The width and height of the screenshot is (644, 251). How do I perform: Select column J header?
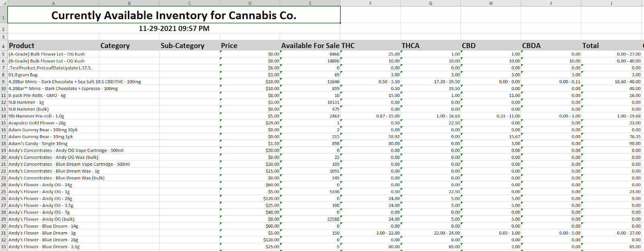coord(611,3)
